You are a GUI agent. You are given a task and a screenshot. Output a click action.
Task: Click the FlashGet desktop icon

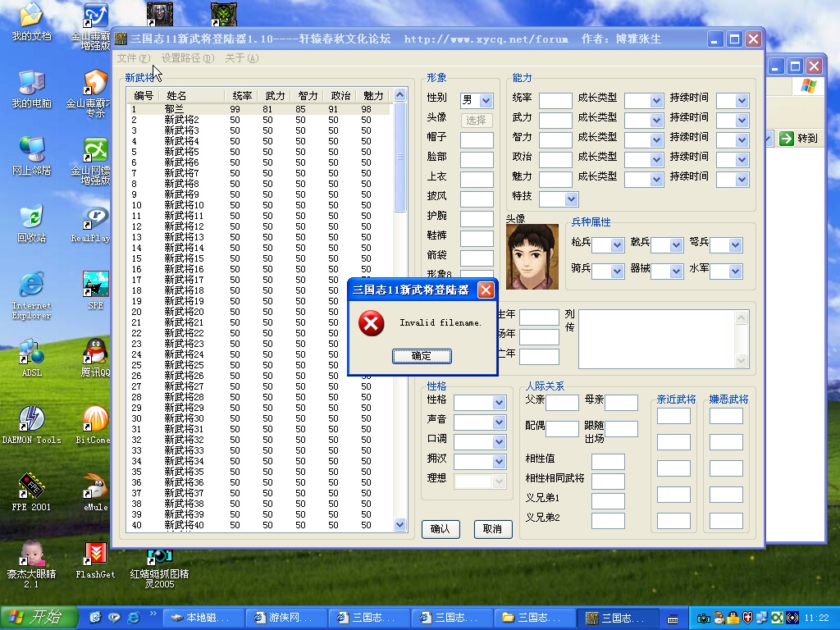pos(96,559)
